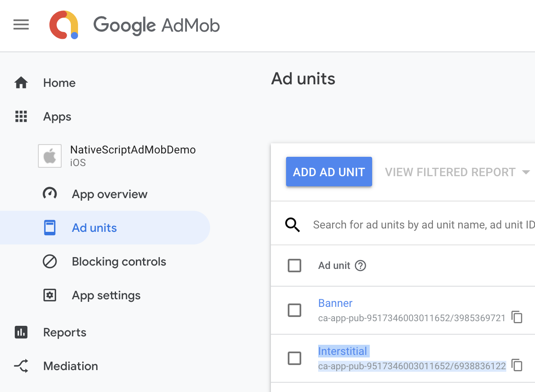
Task: Click the search magnifier icon
Action: point(292,225)
